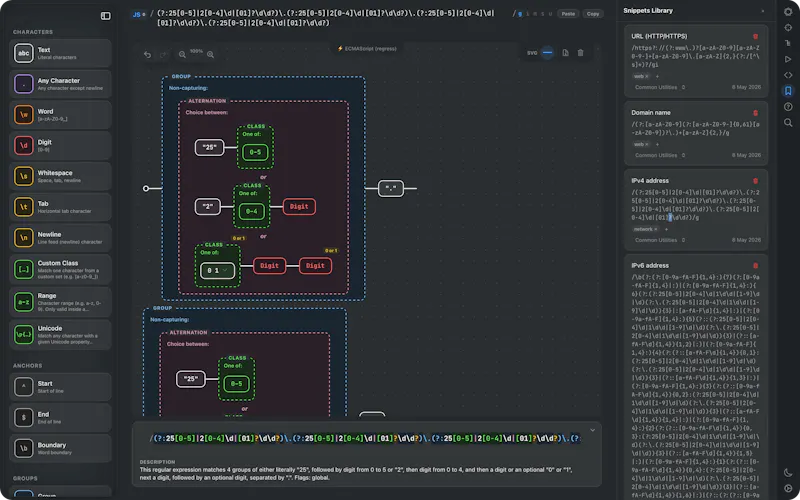Open the IPv6 address snippet title
This screenshot has width=800, height=500.
coord(650,266)
